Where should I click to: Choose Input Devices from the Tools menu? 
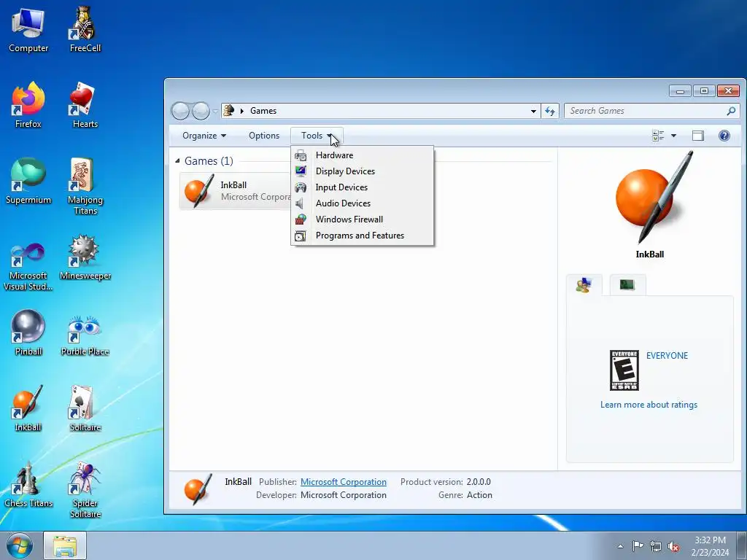(x=362, y=187)
